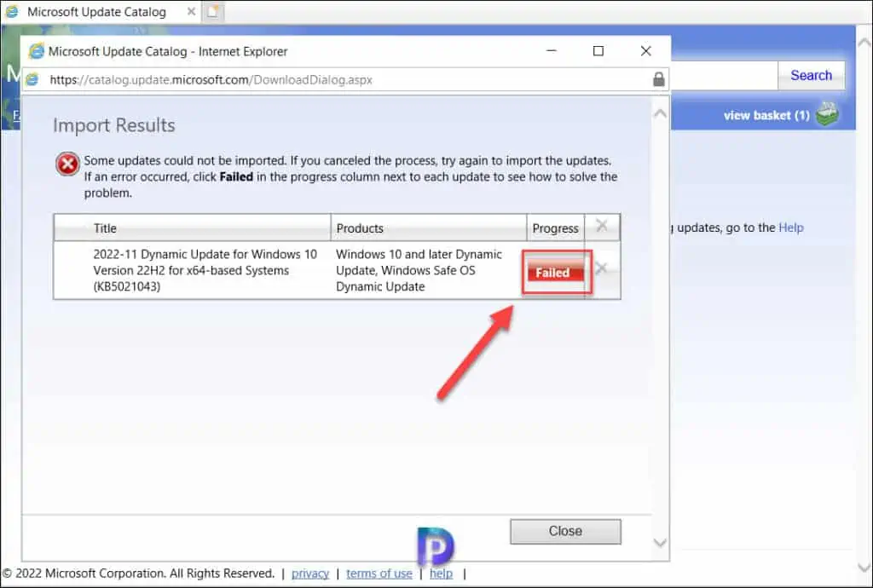Remove the KB5021043 update row
Screen dimensions: 873x588
click(601, 268)
